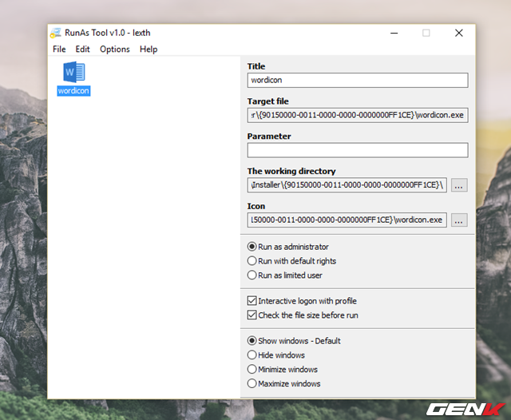Click the Title text field
Screen dimensions: 511x420
tap(357, 80)
